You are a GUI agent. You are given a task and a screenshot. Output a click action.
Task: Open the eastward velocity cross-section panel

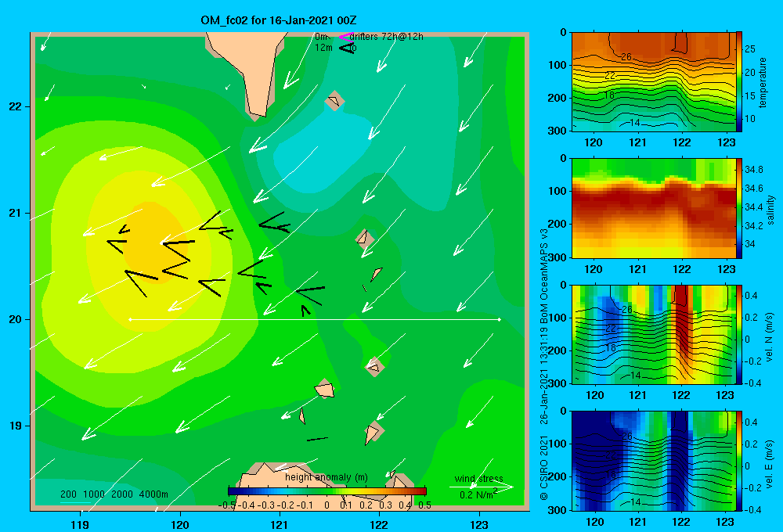click(653, 461)
